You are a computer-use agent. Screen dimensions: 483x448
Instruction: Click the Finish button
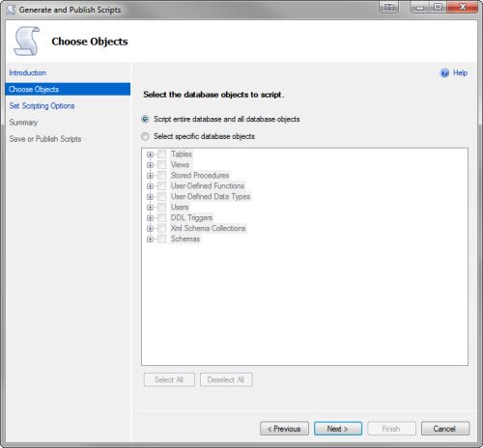click(x=391, y=429)
